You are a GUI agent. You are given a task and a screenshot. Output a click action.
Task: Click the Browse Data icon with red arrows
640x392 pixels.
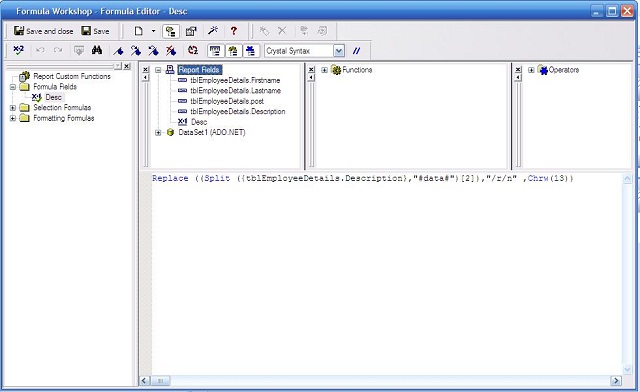(x=193, y=51)
